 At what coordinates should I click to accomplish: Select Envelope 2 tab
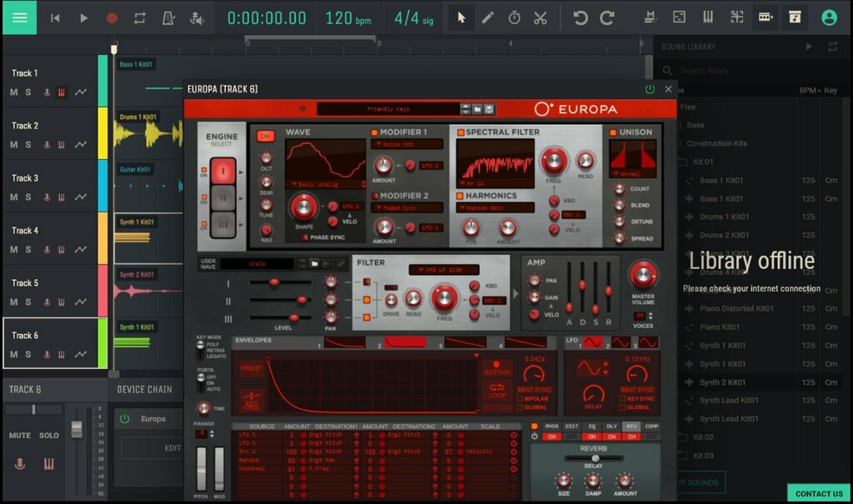(405, 342)
